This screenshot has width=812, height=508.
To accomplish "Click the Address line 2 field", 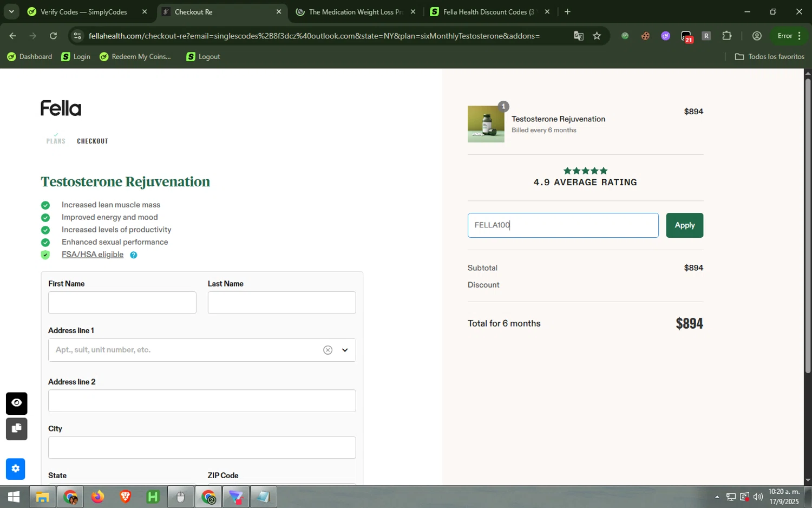I will [x=202, y=401].
